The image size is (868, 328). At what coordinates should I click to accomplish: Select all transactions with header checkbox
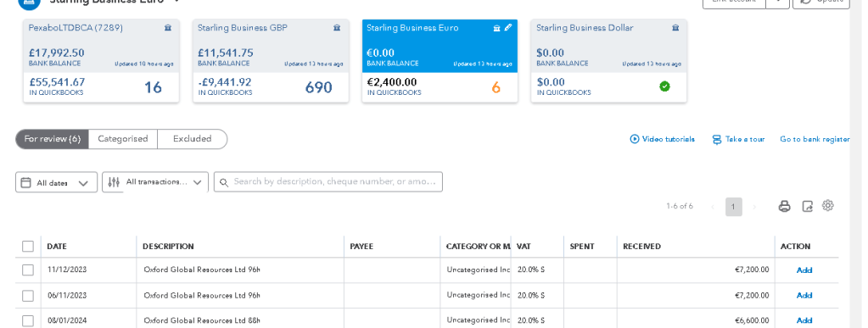(x=28, y=246)
